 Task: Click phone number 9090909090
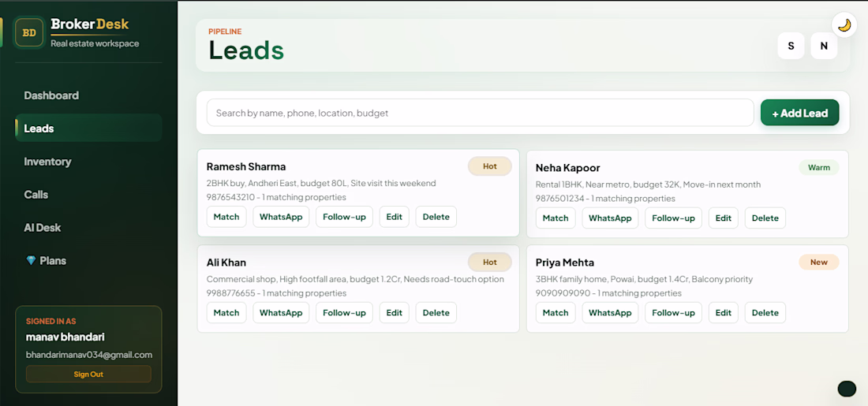pyautogui.click(x=560, y=293)
